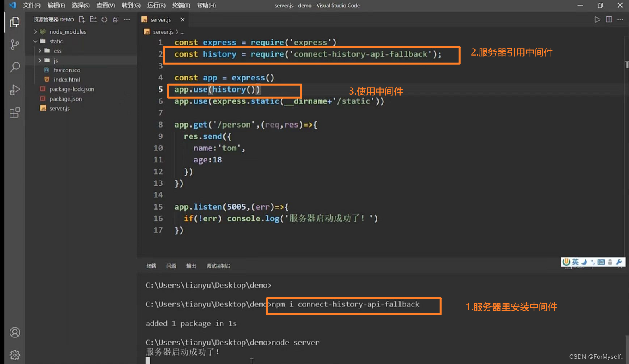Image resolution: width=629 pixels, height=364 pixels.
Task: Switch to the 输出 panel tab
Action: 191,266
